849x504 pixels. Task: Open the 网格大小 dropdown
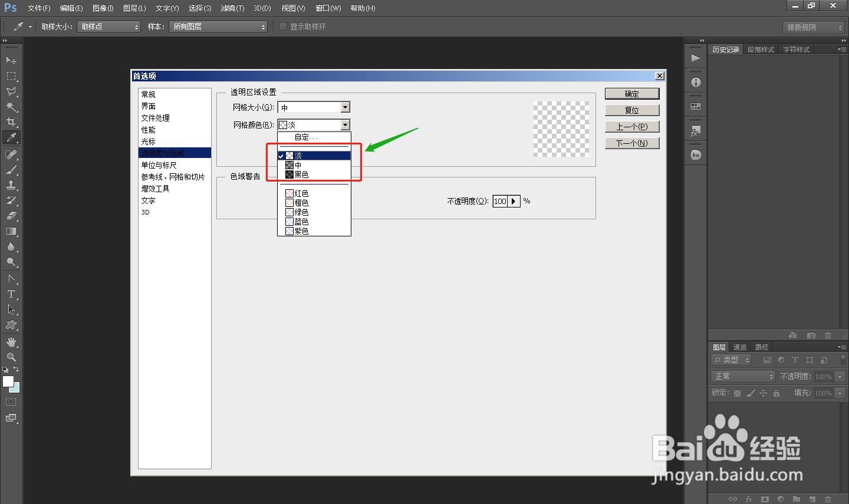(x=314, y=107)
